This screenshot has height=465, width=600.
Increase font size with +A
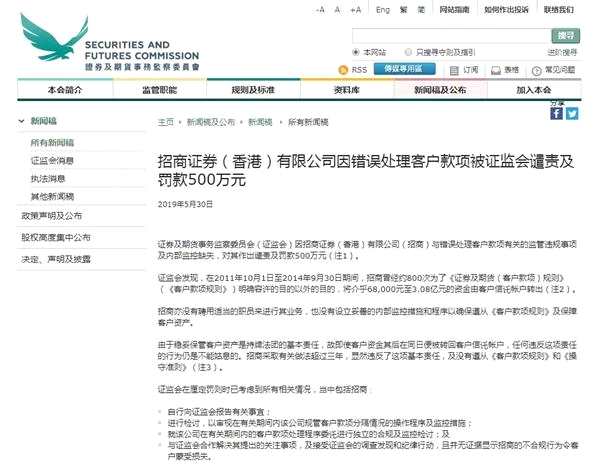click(x=355, y=10)
